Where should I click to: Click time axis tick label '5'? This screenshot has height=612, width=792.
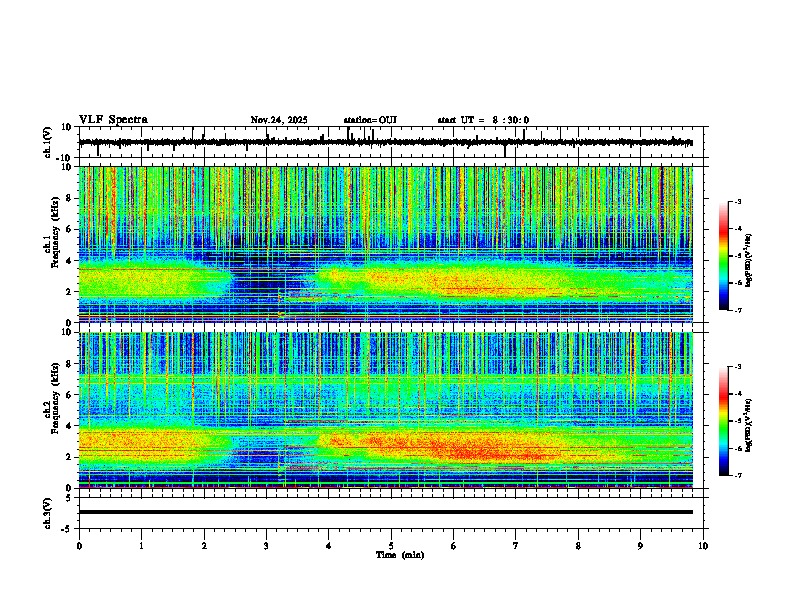(391, 546)
